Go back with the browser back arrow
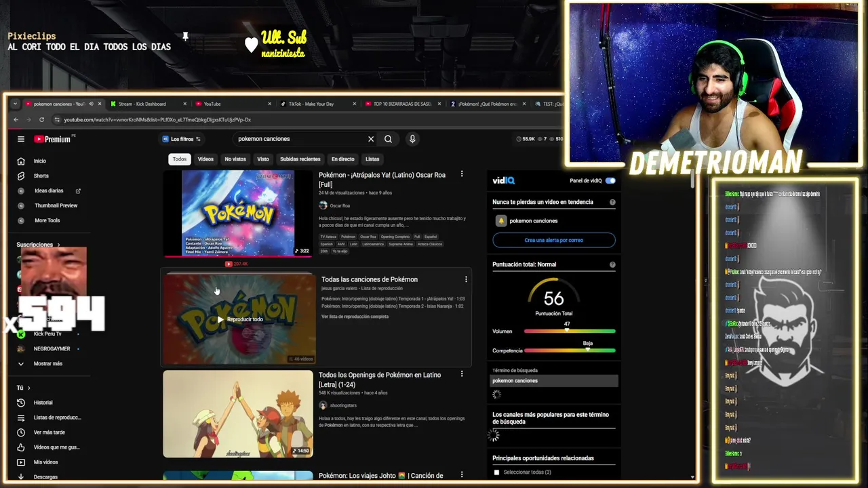 (16, 120)
